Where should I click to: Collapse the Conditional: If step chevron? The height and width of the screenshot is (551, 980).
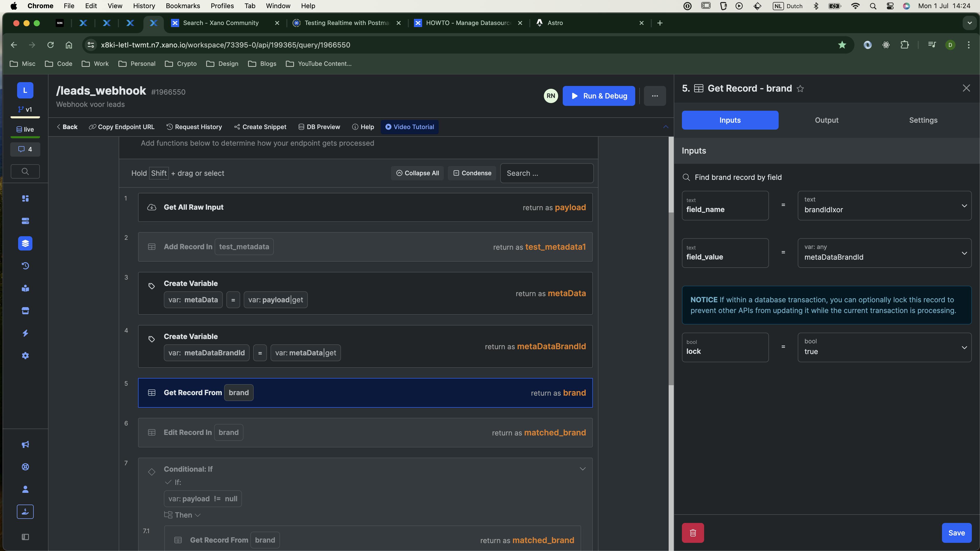(x=582, y=469)
